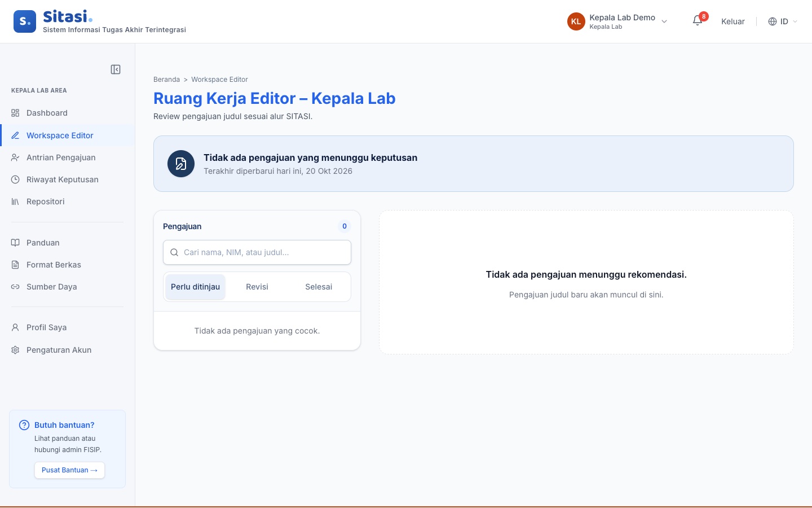812x508 pixels.
Task: Open Riwayat Keputusan page
Action: tap(68, 179)
